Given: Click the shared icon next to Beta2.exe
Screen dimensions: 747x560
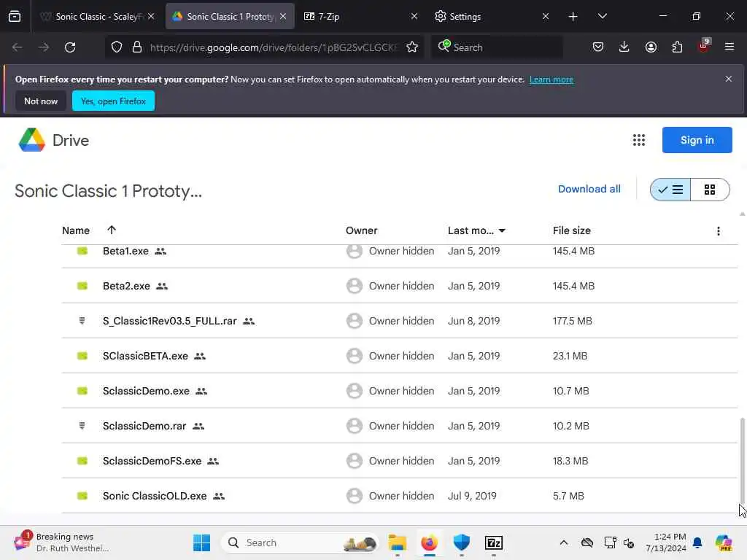Looking at the screenshot, I should click(x=162, y=286).
